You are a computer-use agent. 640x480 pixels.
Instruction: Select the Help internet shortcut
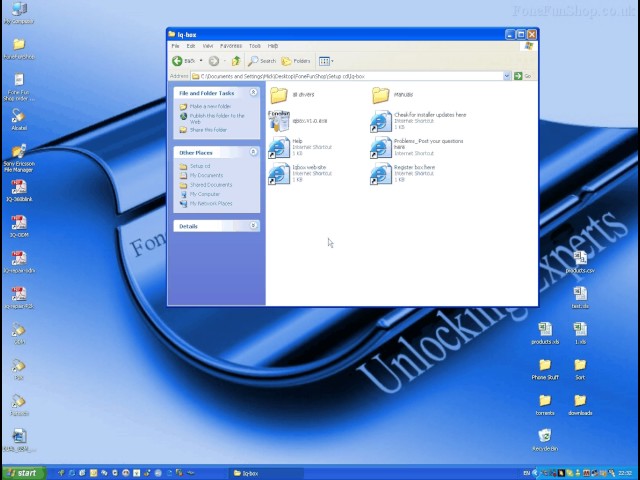tap(300, 147)
